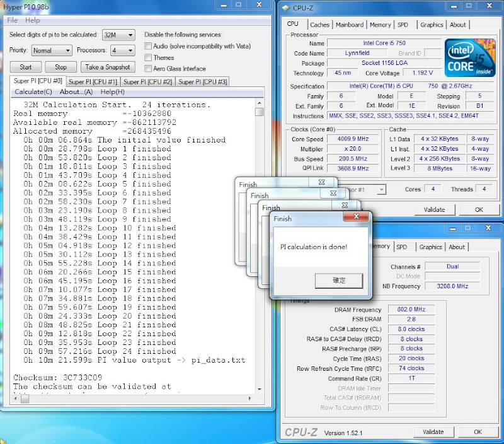Close the third Finish dialog with grey X
Screen dimensions: 504x444
[345, 205]
